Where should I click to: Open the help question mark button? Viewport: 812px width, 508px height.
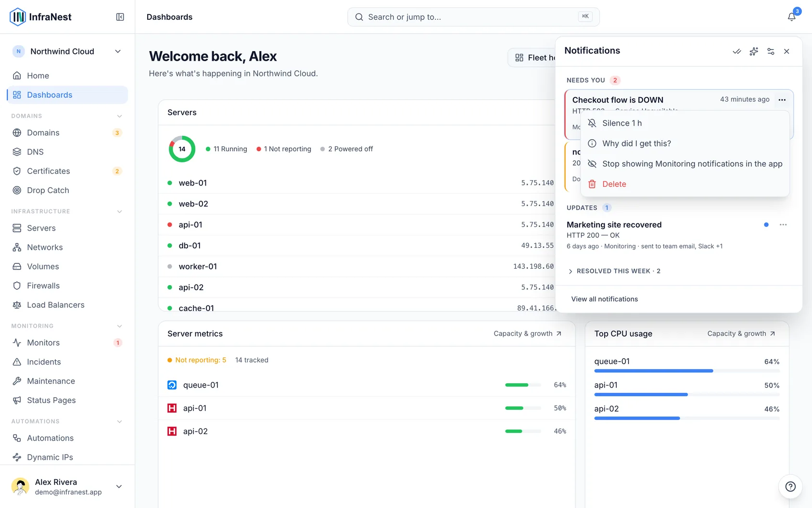tap(790, 486)
